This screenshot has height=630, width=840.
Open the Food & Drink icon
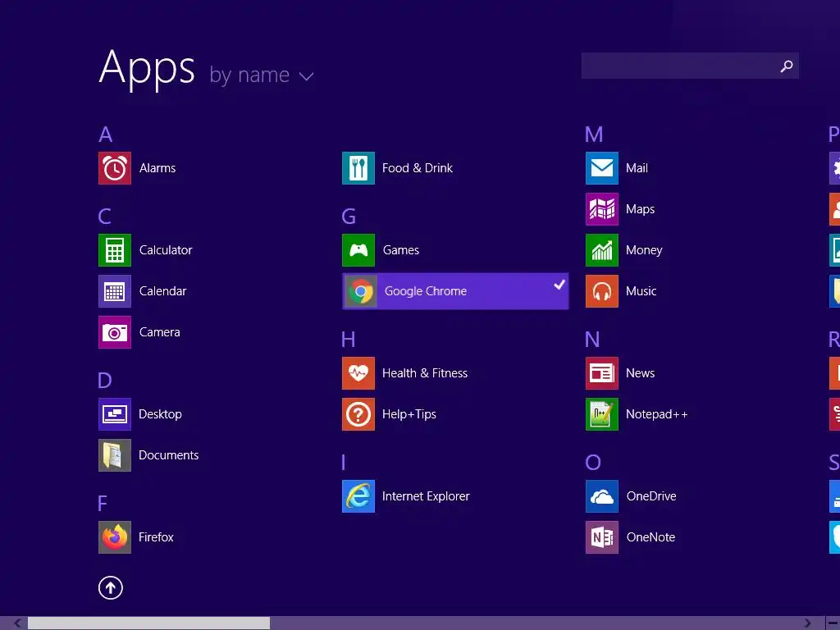click(x=358, y=168)
